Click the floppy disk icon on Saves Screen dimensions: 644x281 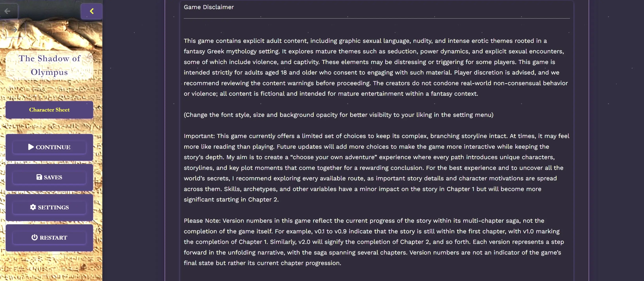[x=39, y=177]
